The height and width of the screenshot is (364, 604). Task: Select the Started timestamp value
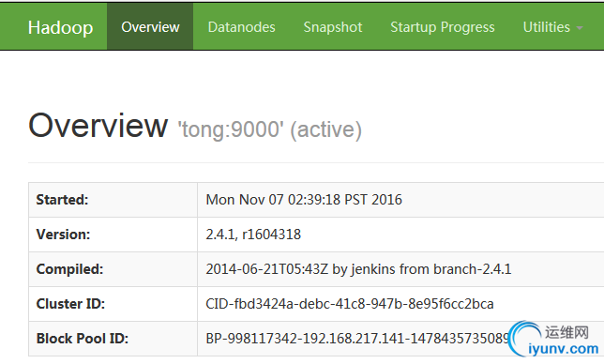pyautogui.click(x=304, y=200)
